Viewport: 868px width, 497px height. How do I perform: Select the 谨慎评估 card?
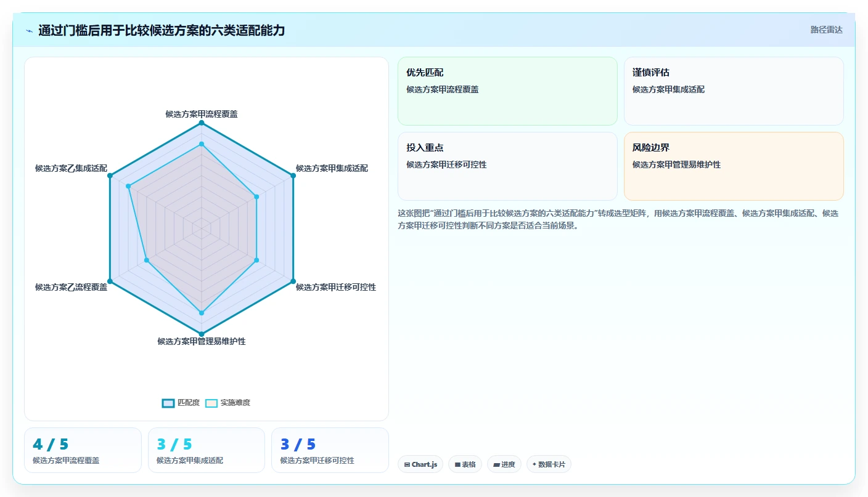(x=734, y=91)
